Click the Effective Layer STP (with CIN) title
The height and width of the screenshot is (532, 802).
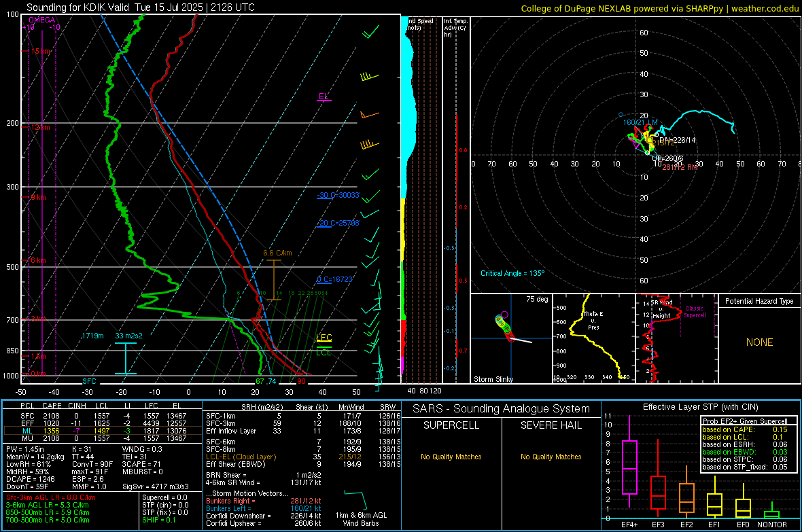click(701, 407)
